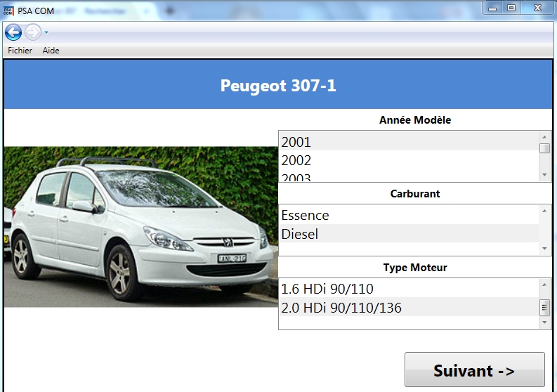Minimize the PSA COM window
The image size is (557, 392).
click(492, 8)
